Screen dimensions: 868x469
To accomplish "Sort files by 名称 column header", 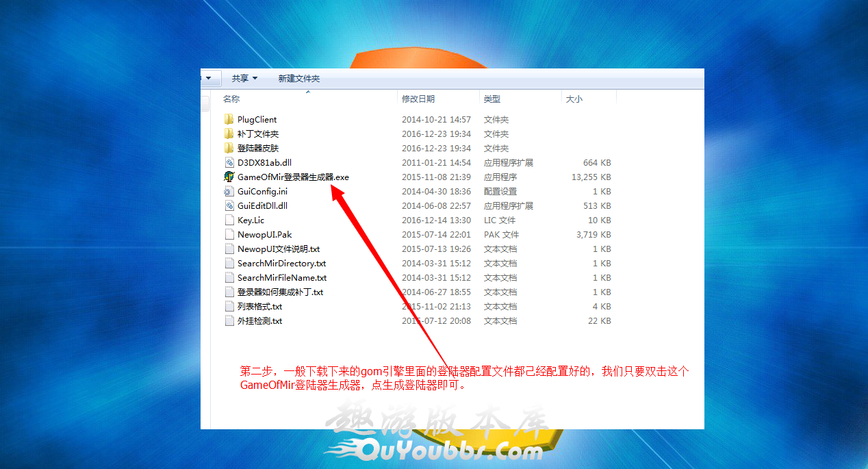I will point(231,99).
